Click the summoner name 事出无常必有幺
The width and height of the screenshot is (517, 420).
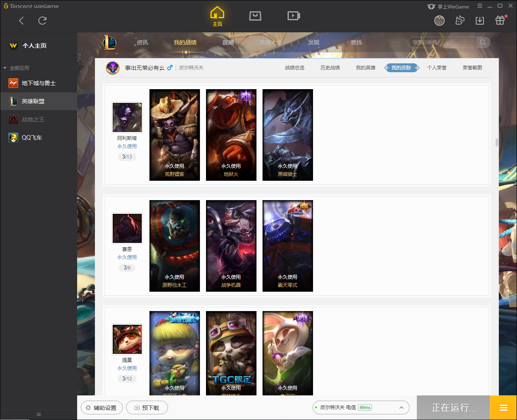coord(145,68)
